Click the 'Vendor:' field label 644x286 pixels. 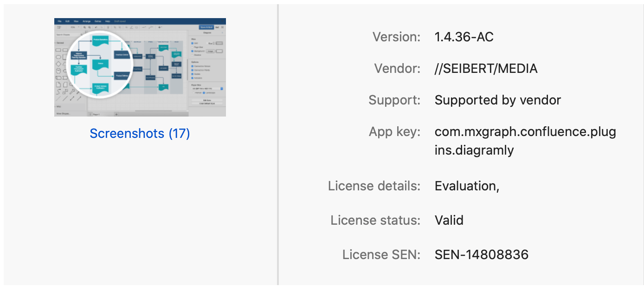tap(397, 69)
